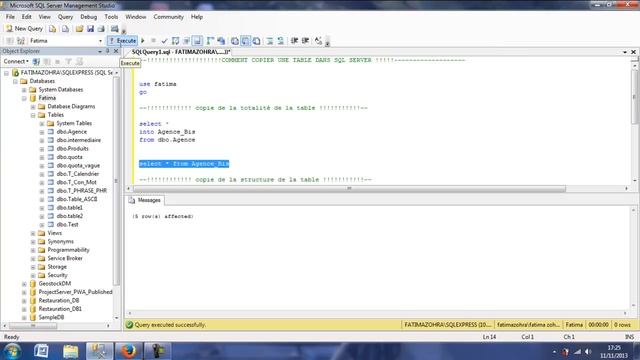640x360 pixels.
Task: Expand the dbo.Agence table node
Action: pos(42,132)
